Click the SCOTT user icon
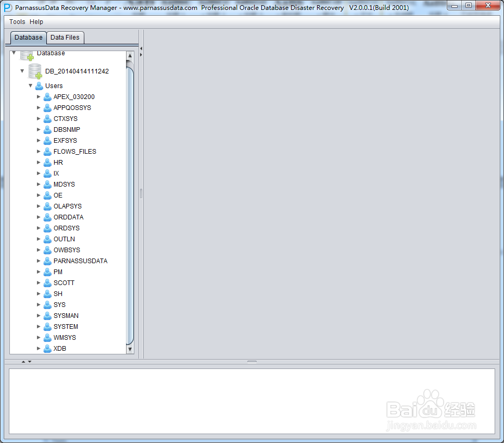 (47, 283)
